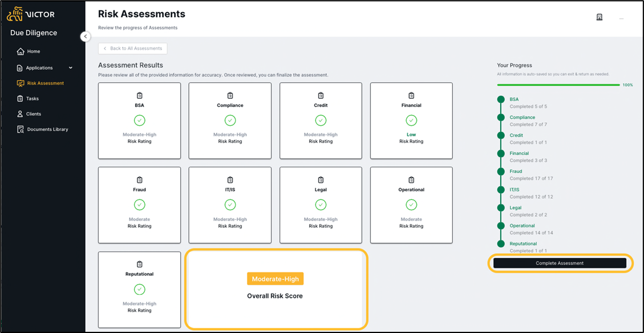Viewport: 644px width, 333px height.
Task: Click 'Completed 17 of 17' text
Action: (532, 178)
